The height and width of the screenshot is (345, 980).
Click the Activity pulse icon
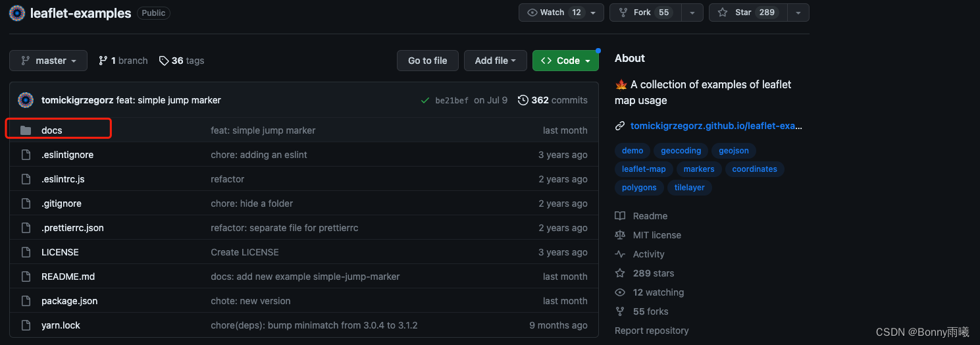click(x=619, y=254)
